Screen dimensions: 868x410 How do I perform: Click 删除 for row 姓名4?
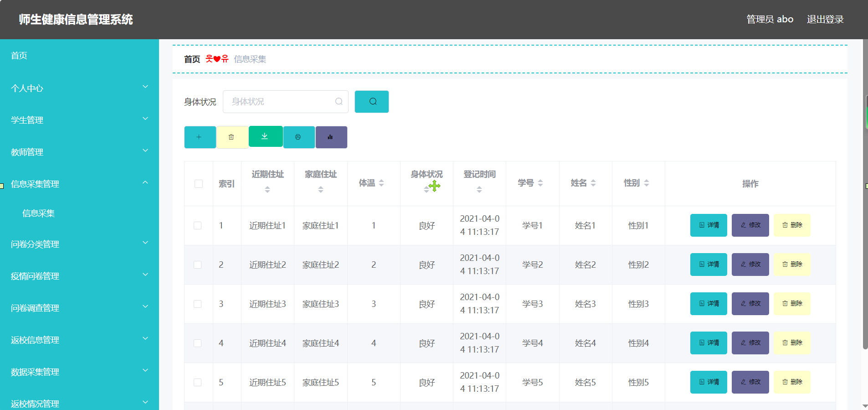click(x=792, y=343)
